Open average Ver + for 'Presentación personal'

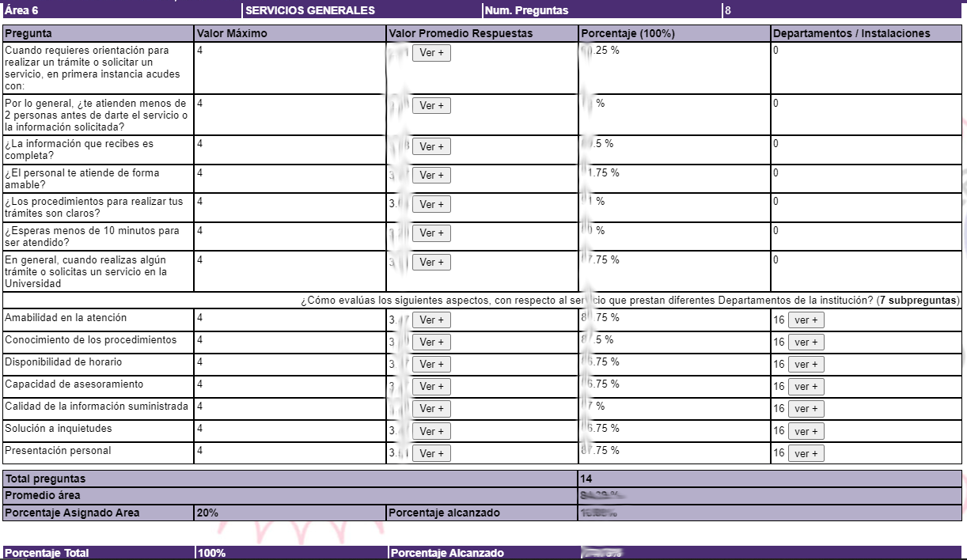point(431,453)
